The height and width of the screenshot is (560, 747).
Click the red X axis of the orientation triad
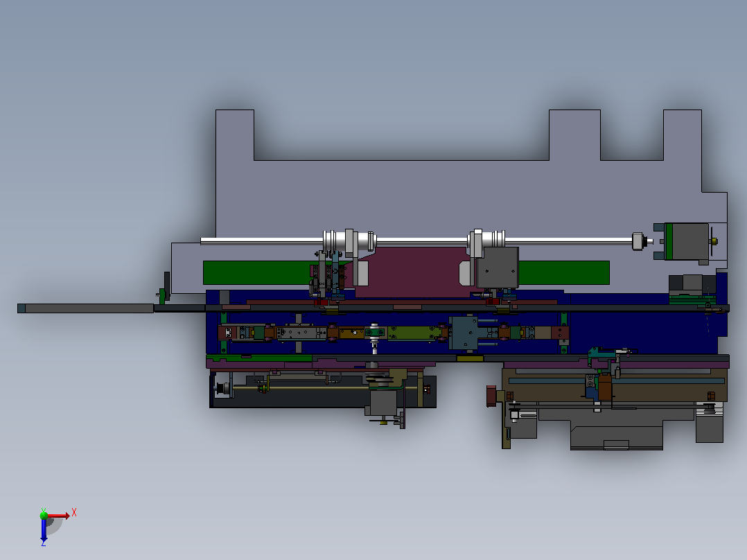[x=58, y=516]
